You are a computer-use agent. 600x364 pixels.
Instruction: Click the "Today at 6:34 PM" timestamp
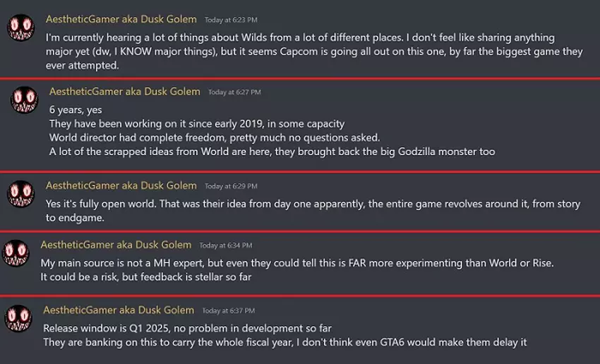[x=226, y=245]
